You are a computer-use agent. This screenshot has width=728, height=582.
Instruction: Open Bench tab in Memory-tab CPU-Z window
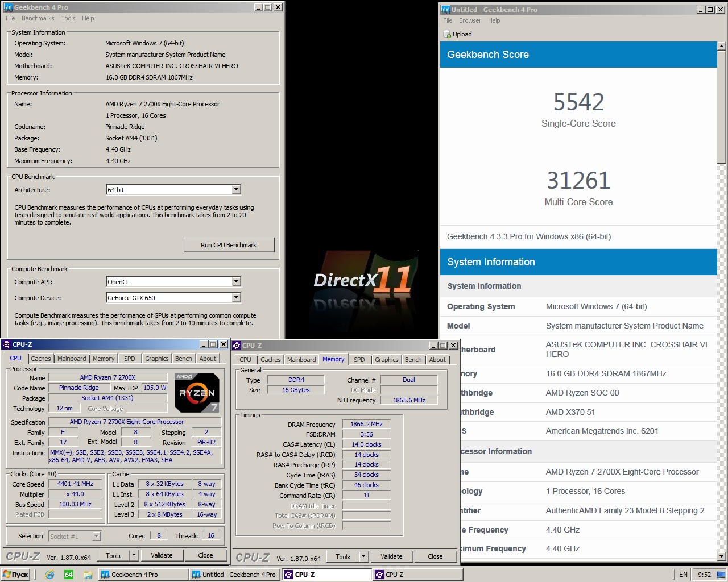(x=413, y=360)
